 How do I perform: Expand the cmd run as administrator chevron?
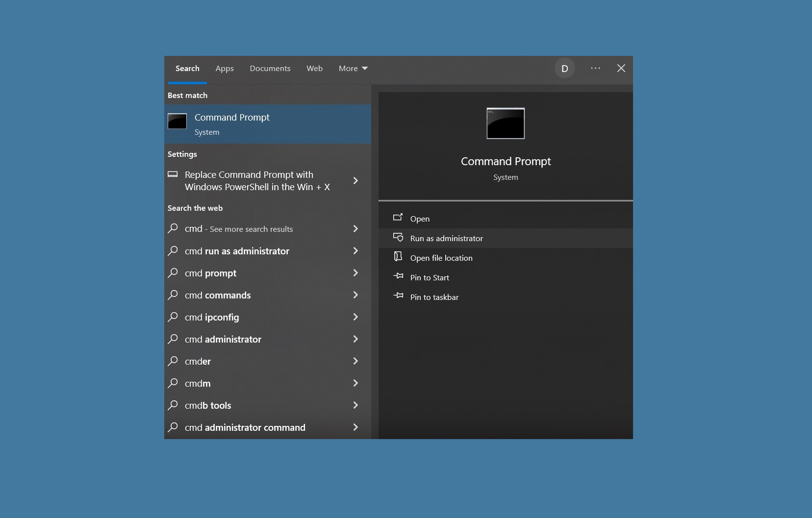pos(355,250)
